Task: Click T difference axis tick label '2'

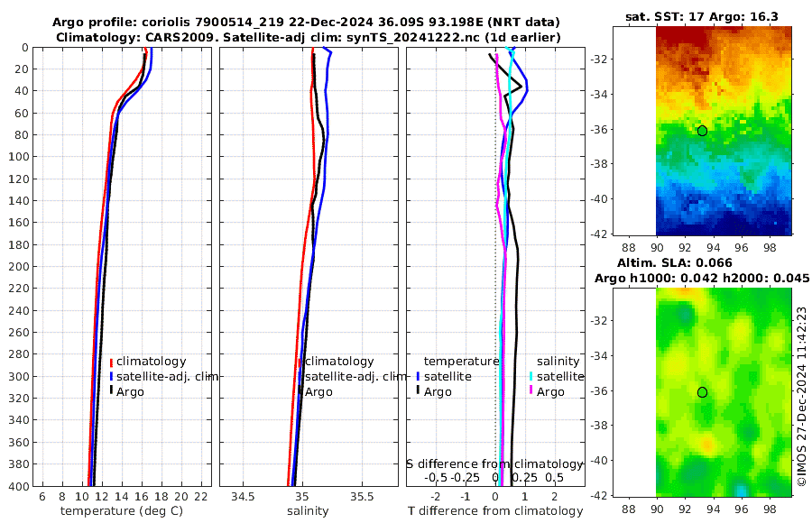Action: pyautogui.click(x=555, y=497)
